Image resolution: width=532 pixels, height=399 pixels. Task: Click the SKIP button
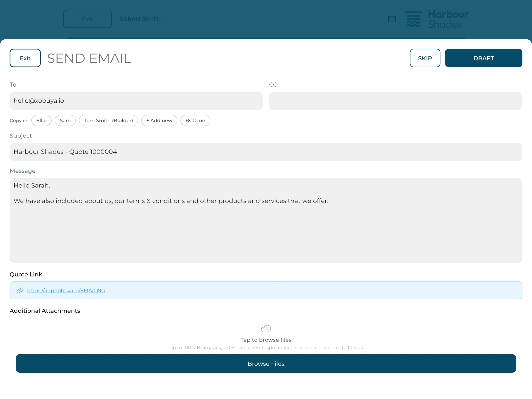(425, 58)
